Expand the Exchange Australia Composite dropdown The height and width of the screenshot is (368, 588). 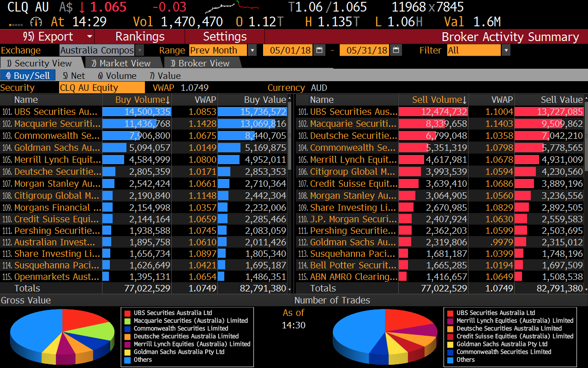click(x=139, y=50)
